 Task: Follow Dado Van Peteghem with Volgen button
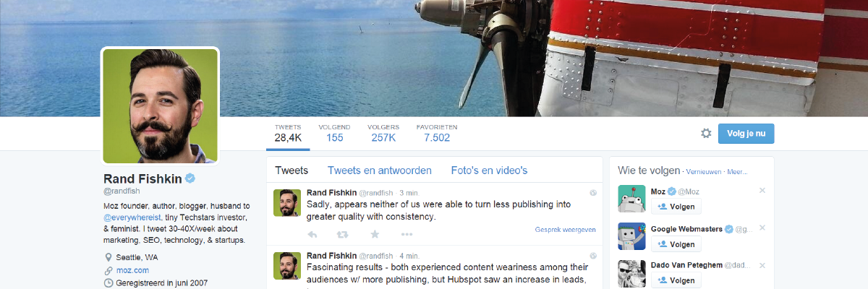pyautogui.click(x=676, y=282)
